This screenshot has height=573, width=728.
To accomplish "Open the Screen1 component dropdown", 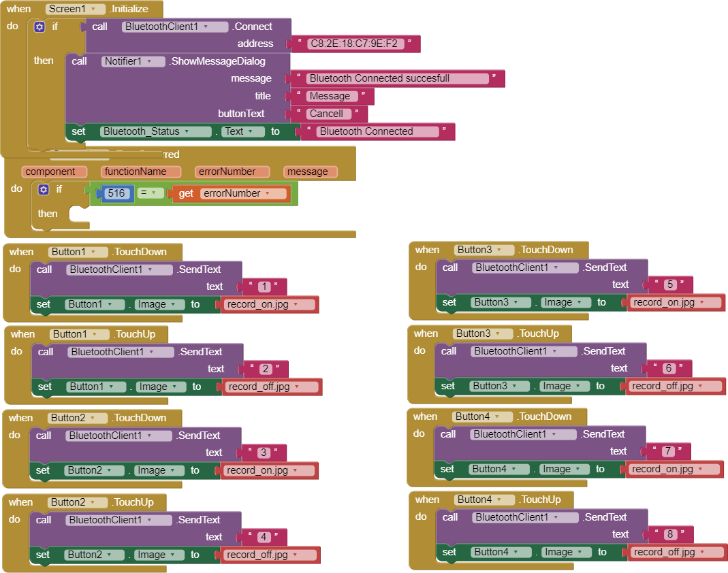I will (93, 10).
